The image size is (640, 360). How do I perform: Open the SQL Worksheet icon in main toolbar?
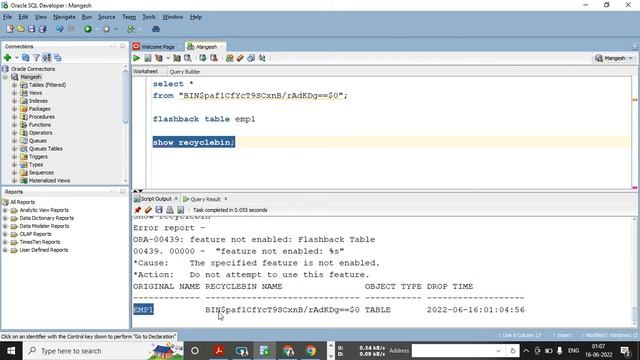[x=131, y=29]
